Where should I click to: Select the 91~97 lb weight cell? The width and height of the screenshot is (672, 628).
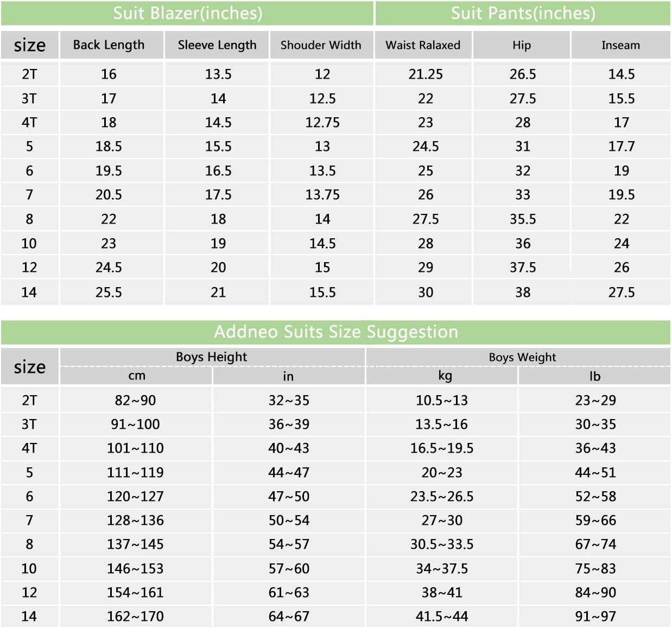point(595,616)
